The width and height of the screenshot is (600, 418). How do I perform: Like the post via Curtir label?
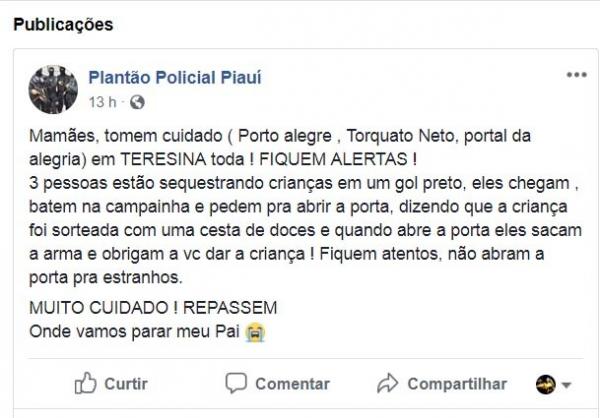pos(126,384)
